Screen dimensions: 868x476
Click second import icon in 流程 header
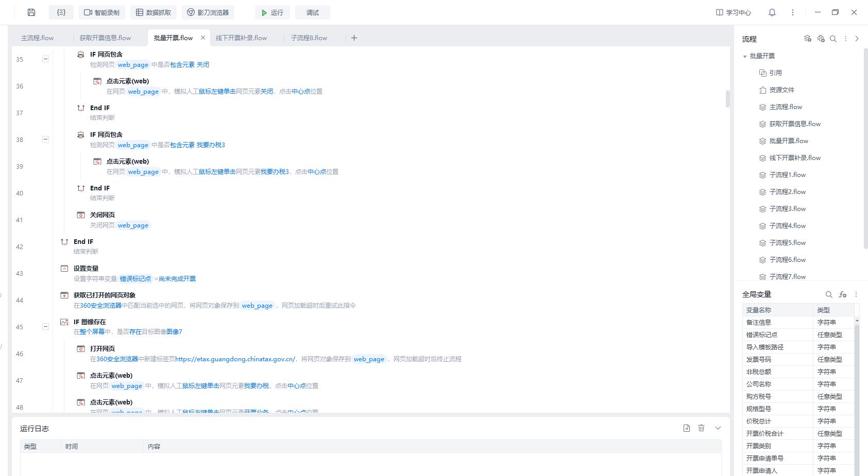pos(821,39)
